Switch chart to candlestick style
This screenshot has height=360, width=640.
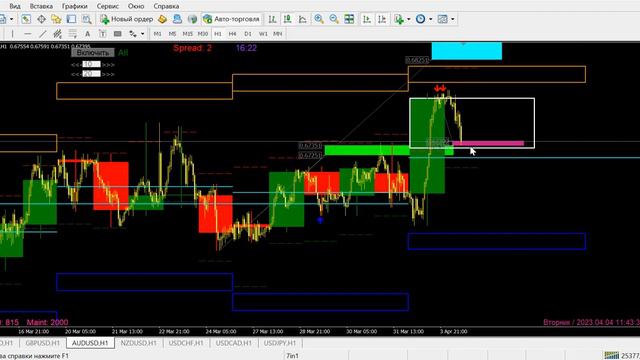[287, 19]
